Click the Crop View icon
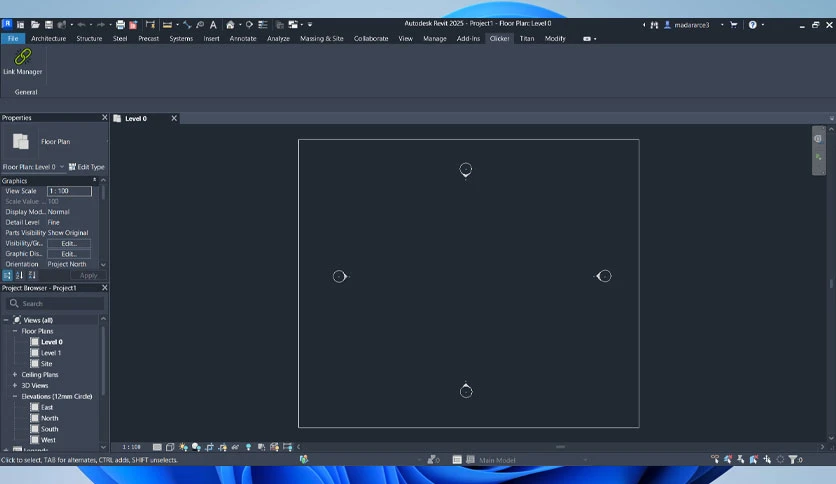The width and height of the screenshot is (836, 484). click(210, 447)
